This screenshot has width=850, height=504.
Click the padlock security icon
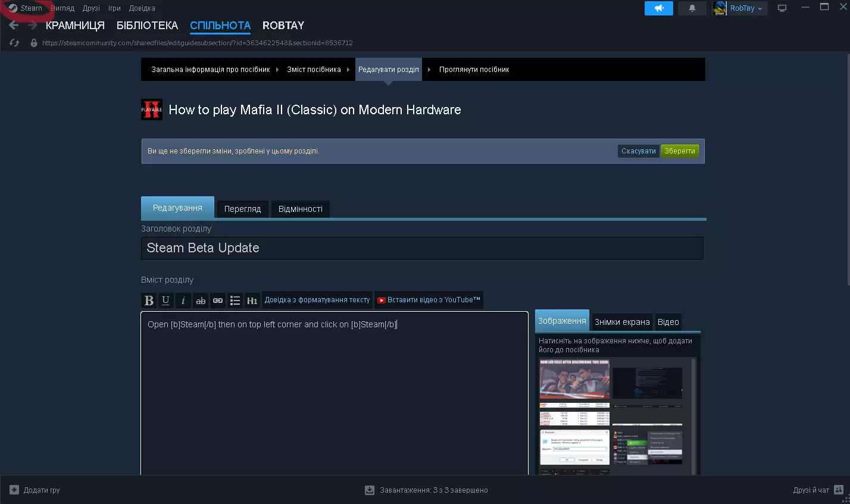34,43
